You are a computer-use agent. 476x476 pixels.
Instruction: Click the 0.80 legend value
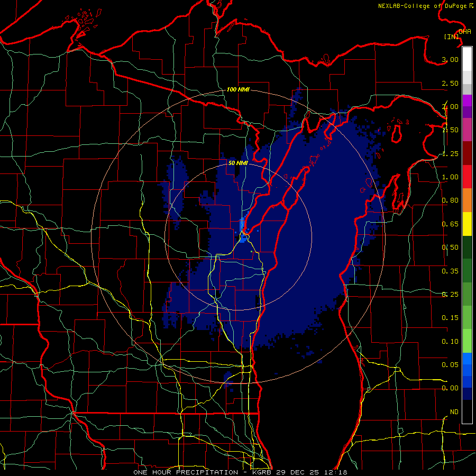tap(450, 200)
